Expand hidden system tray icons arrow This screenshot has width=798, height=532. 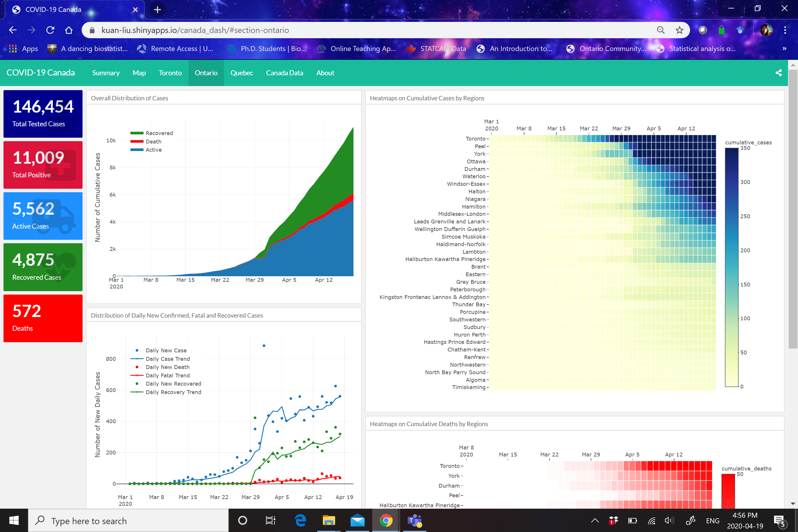click(594, 520)
